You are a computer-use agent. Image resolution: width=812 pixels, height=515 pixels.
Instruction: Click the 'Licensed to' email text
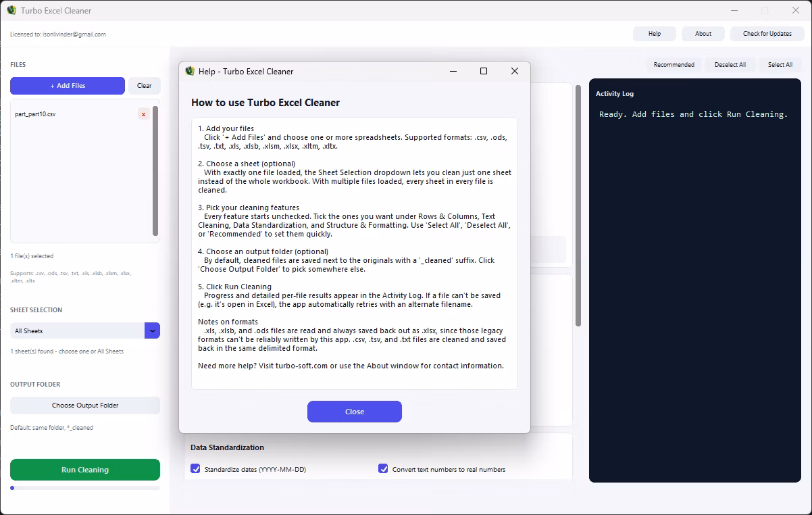(x=58, y=34)
